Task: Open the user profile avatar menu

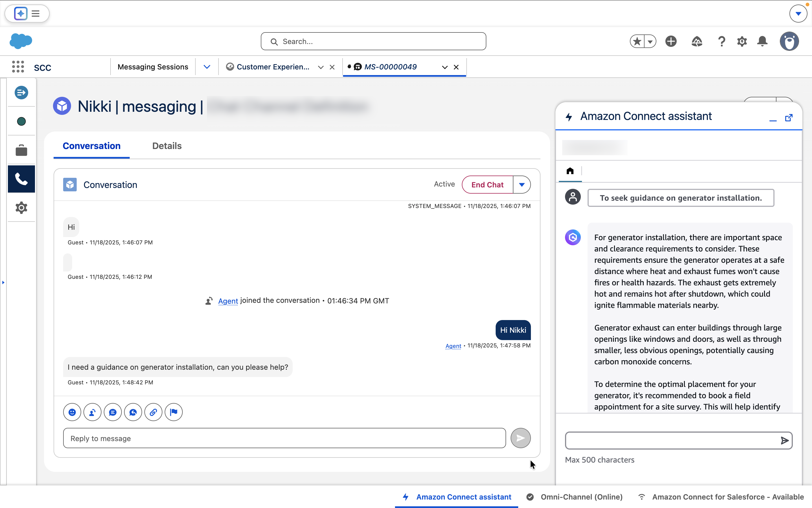Action: pyautogui.click(x=789, y=41)
